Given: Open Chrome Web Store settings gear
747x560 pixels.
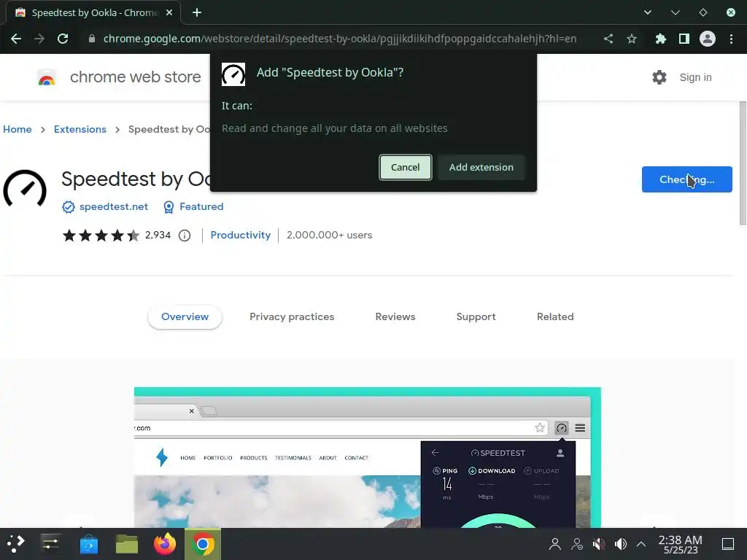Looking at the screenshot, I should click(659, 77).
